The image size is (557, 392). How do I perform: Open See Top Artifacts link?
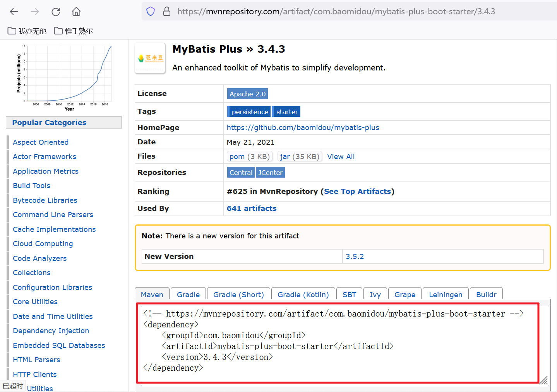(x=357, y=191)
